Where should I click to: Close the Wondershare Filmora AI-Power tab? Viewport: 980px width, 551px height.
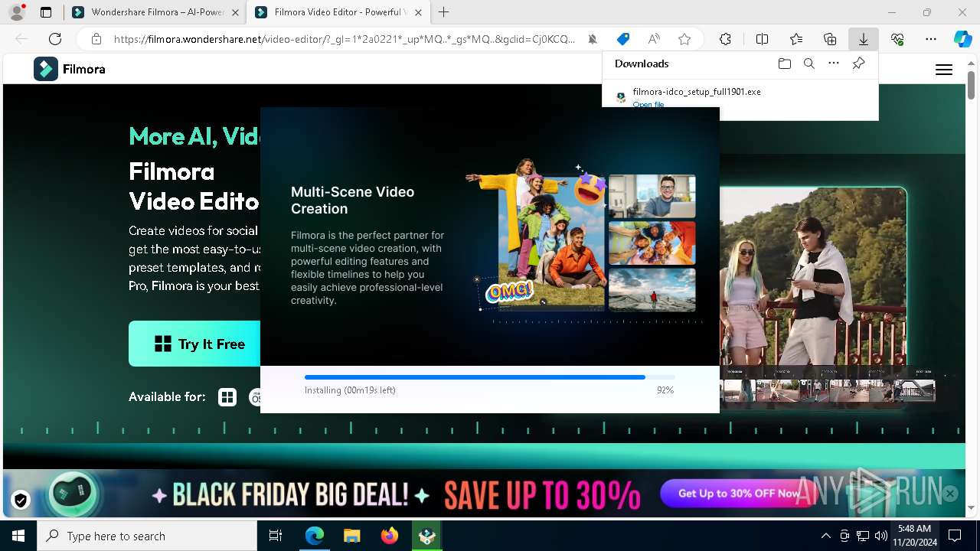[234, 12]
